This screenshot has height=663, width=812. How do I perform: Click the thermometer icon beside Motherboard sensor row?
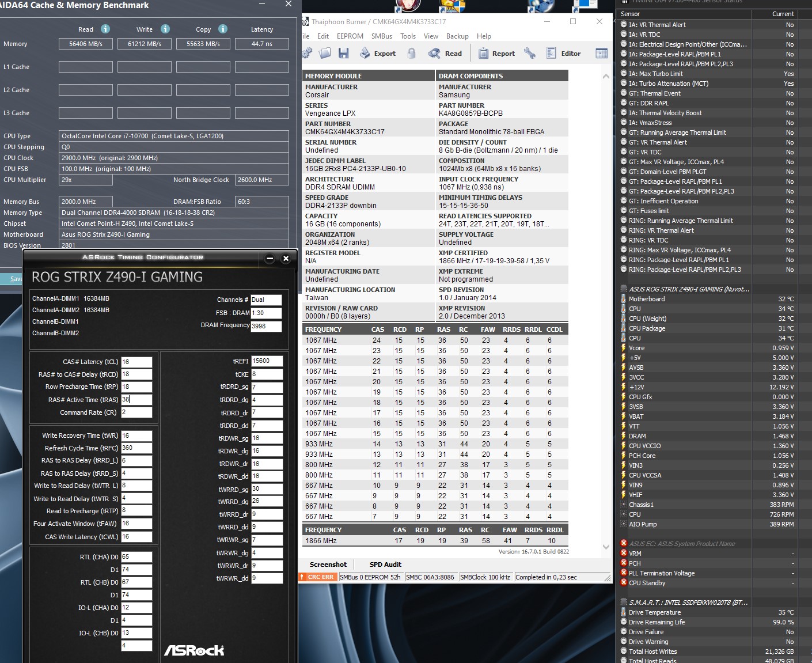pyautogui.click(x=623, y=299)
